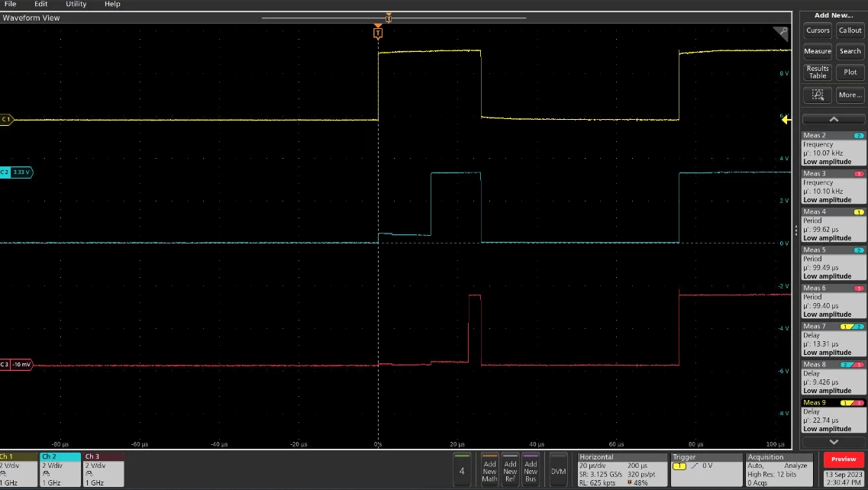This screenshot has height=490, width=868.
Task: Click the C1 channel handle on waveform
Action: 6,120
